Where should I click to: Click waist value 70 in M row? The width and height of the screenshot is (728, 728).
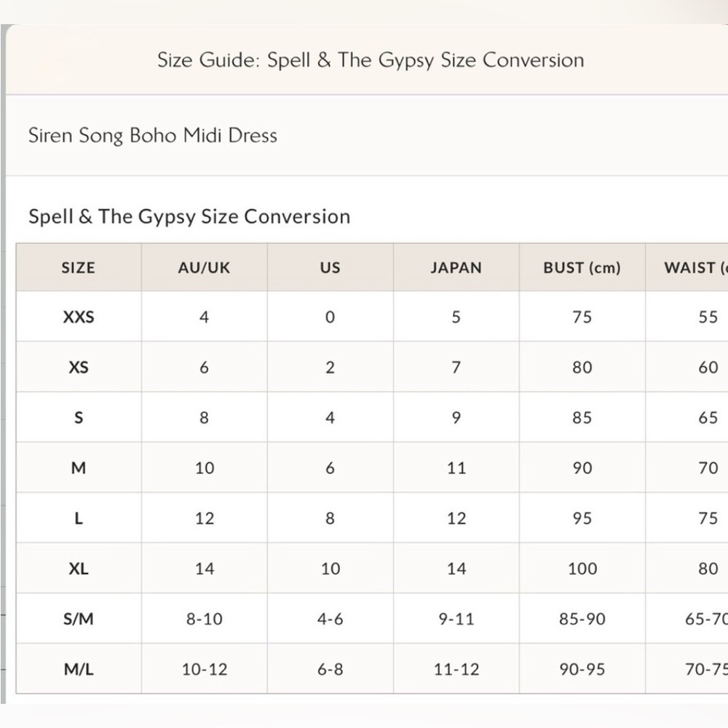708,468
